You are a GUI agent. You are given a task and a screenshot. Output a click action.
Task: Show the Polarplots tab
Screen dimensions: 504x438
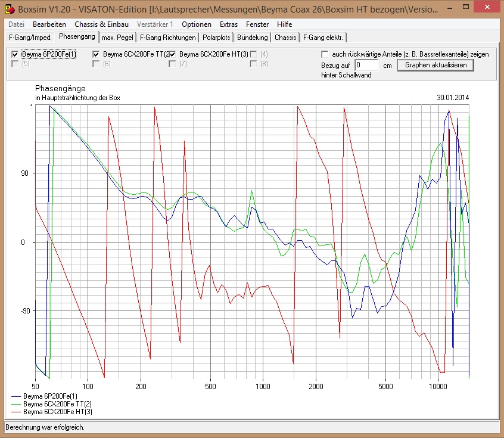[x=216, y=38]
